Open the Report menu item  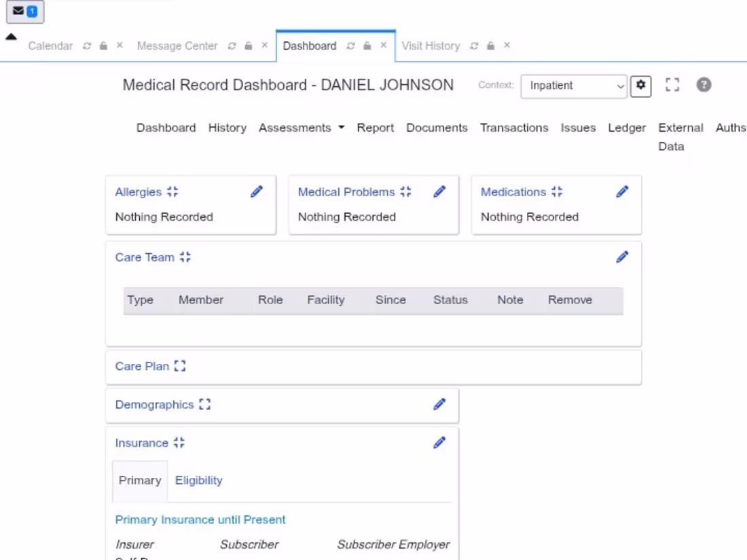[x=376, y=128]
